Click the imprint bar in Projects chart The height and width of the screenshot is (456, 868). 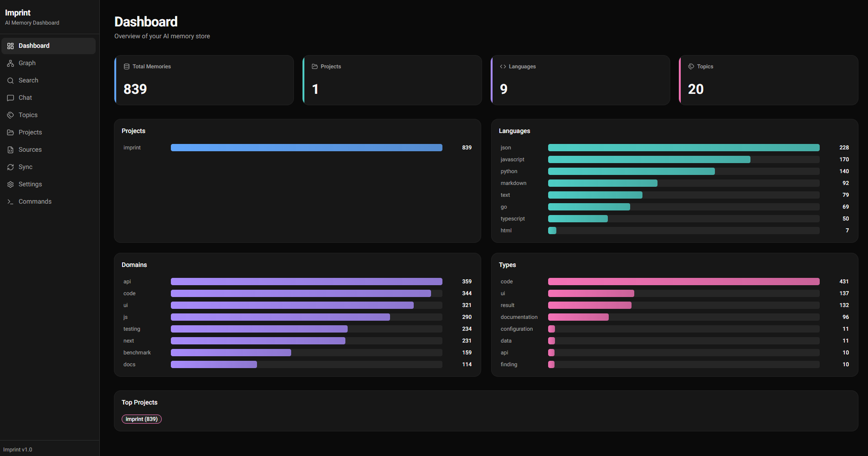click(x=306, y=147)
